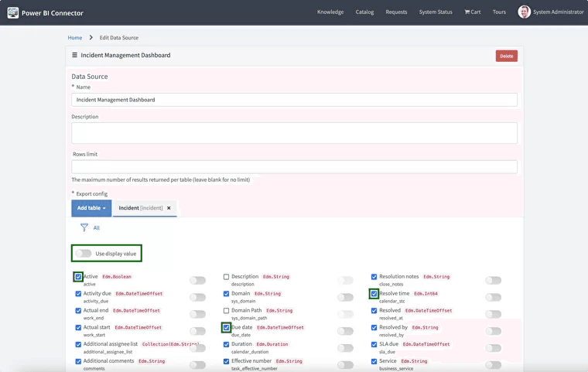Uncheck the Resolve time checkbox
This screenshot has height=372, width=588.
pyautogui.click(x=374, y=294)
